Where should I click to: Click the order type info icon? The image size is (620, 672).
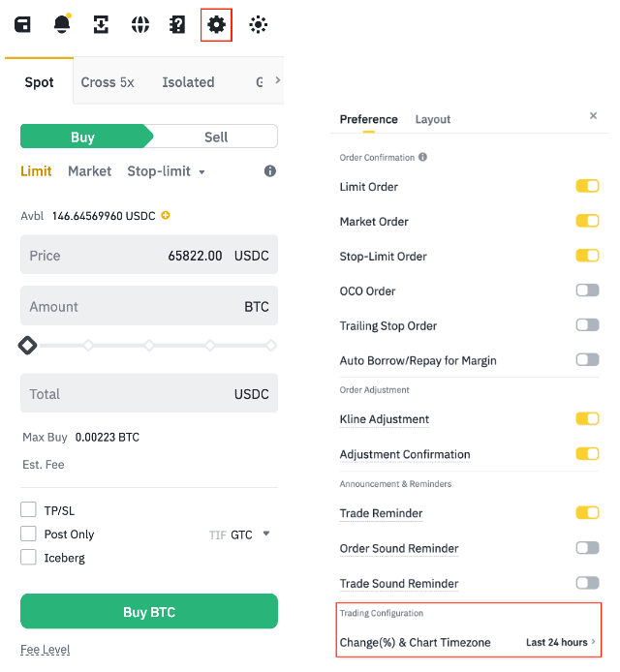click(270, 171)
